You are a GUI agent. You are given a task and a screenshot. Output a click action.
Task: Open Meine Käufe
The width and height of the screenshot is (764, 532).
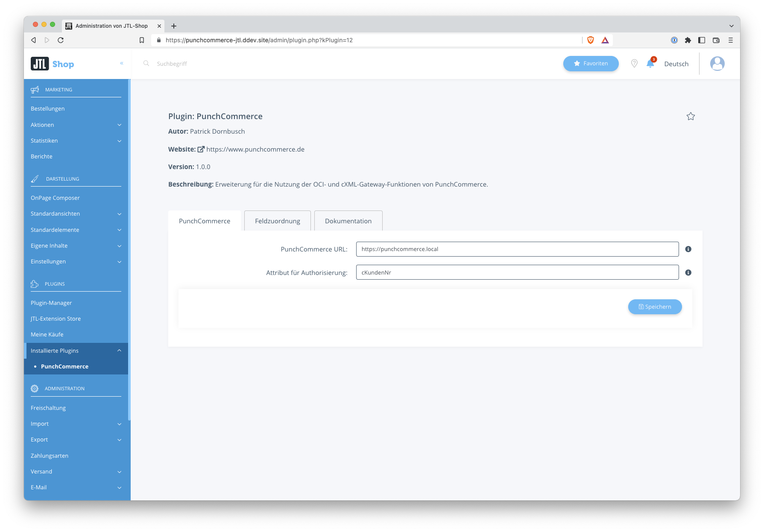[47, 334]
